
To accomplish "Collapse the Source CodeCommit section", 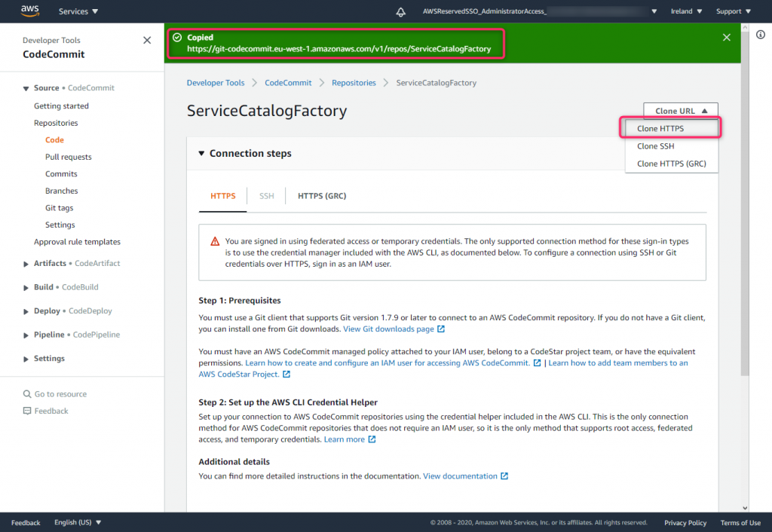I will point(26,89).
